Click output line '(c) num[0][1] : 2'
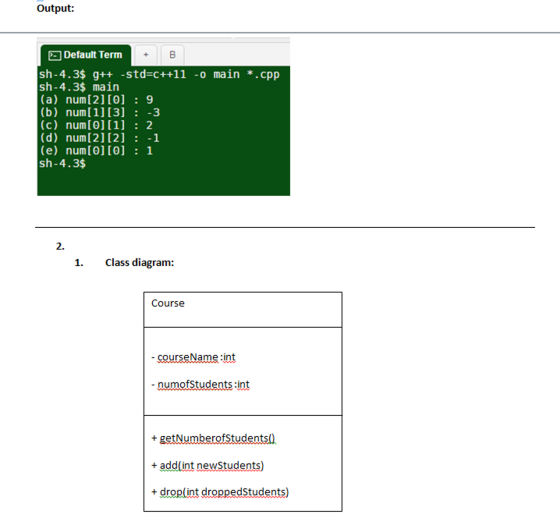 (96, 125)
